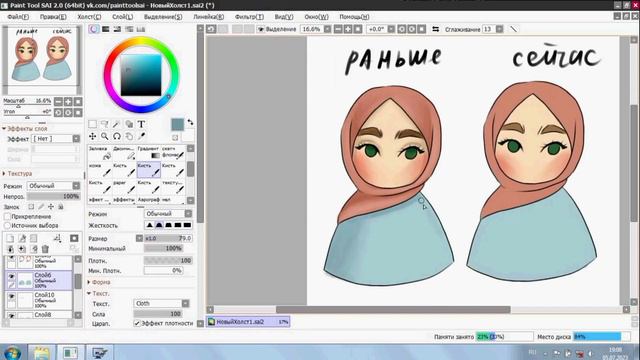Select the highlighted Кисть brush preset
The width and height of the screenshot is (640, 360).
(149, 170)
